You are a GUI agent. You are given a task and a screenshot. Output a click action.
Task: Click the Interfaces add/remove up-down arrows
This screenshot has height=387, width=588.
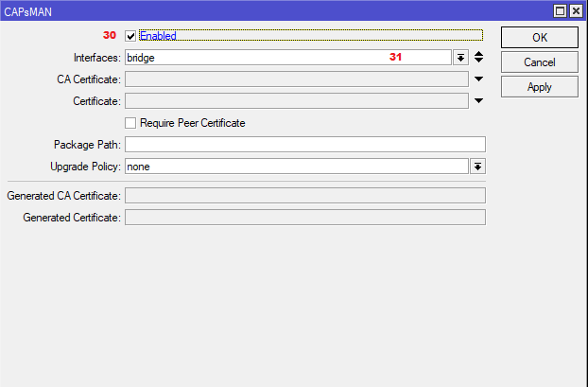pyautogui.click(x=479, y=57)
